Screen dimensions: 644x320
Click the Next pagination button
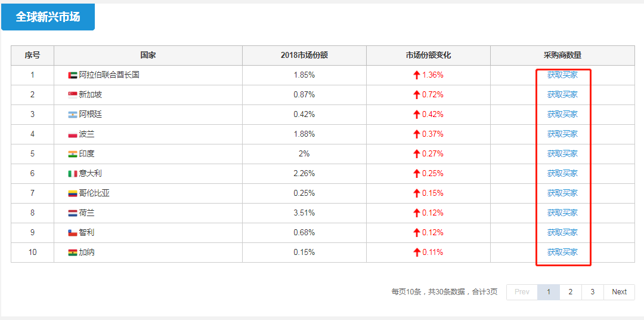pyautogui.click(x=619, y=292)
